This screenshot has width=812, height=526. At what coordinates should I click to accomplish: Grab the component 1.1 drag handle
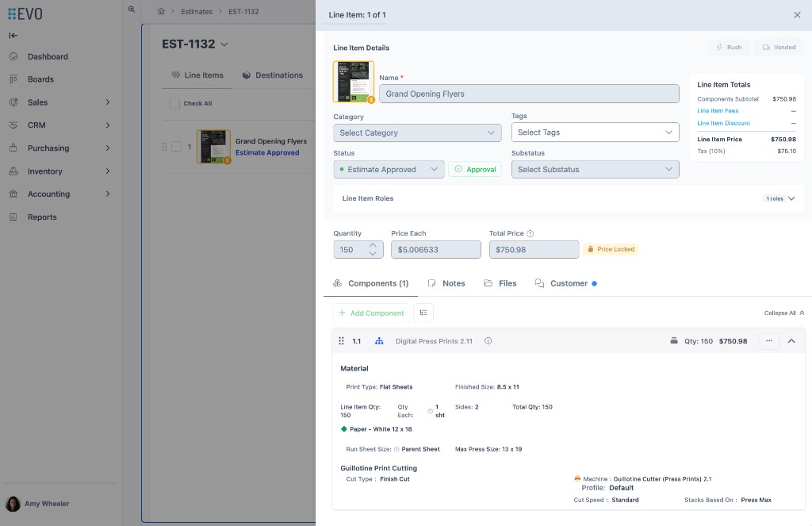pyautogui.click(x=341, y=341)
